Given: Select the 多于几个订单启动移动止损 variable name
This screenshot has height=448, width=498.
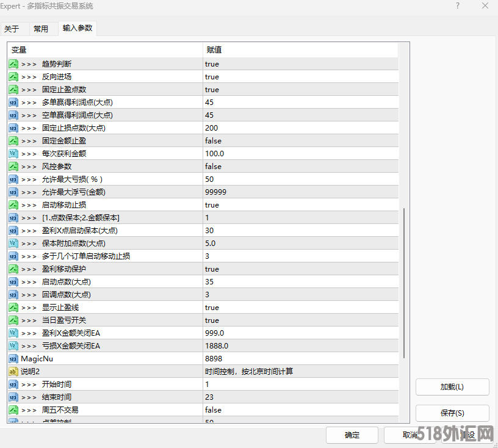Looking at the screenshot, I should pos(86,256).
